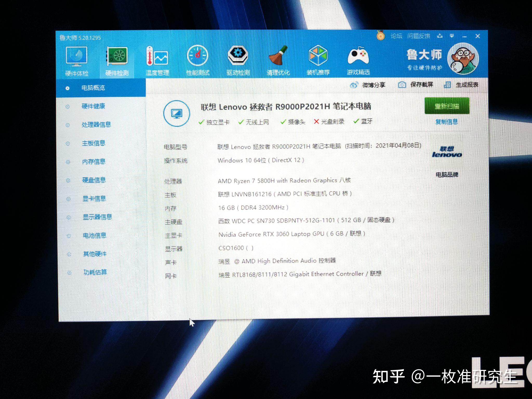Screen dimensions: 532x399
Task: Click the 独立显卡 check indicator
Action: [214, 122]
